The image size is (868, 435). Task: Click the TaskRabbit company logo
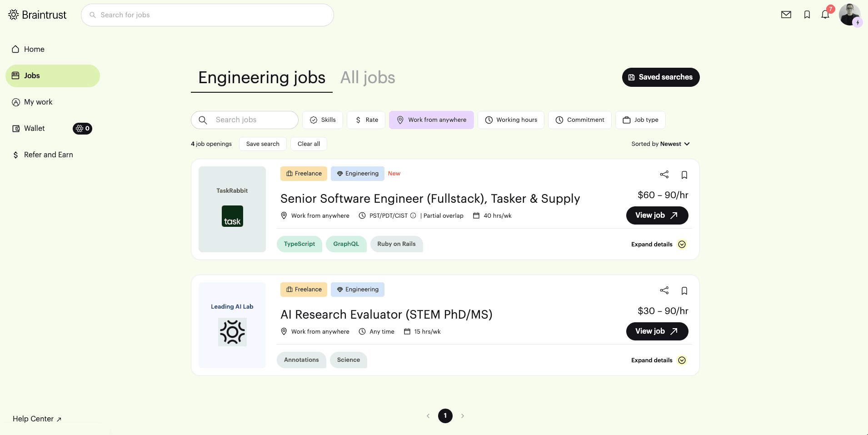pyautogui.click(x=232, y=216)
